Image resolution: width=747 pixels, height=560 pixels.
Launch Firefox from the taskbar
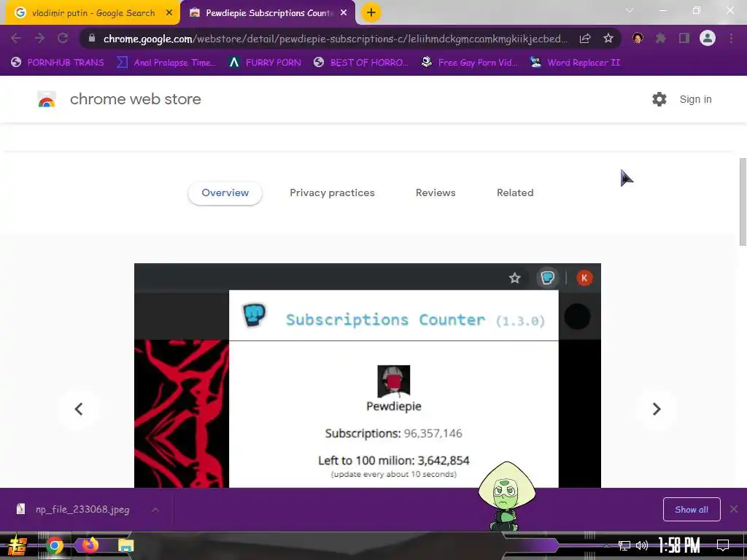coord(90,545)
